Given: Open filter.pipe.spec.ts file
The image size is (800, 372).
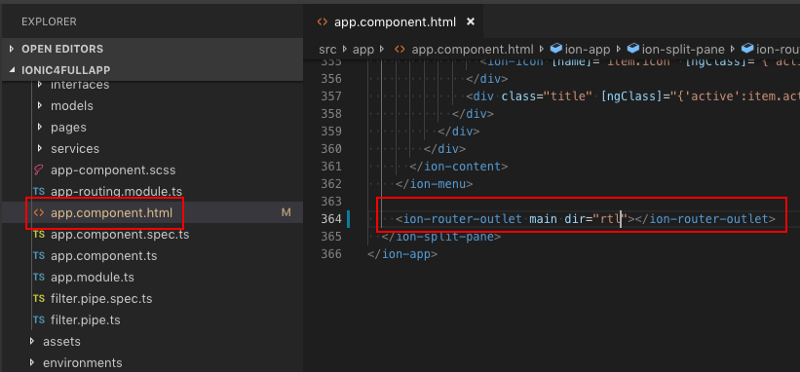Looking at the screenshot, I should coord(101,299).
